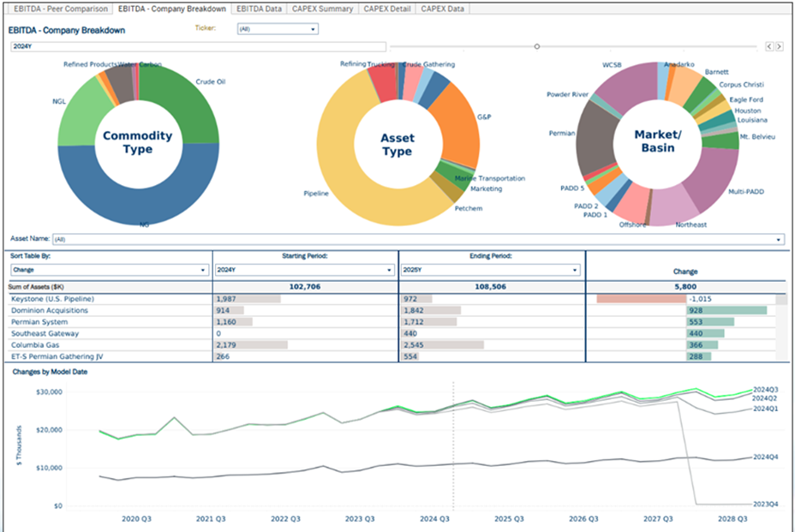Click the $30,000 y-axis label
Image resolution: width=795 pixels, height=532 pixels.
(x=49, y=392)
